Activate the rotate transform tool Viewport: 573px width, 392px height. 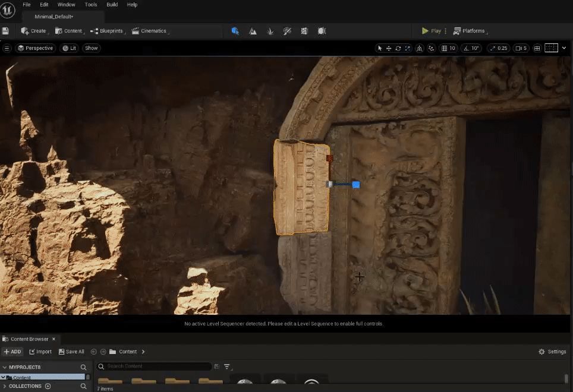point(398,48)
